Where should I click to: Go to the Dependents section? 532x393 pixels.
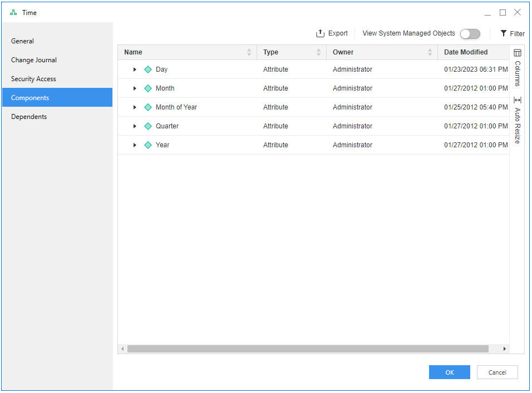(29, 117)
